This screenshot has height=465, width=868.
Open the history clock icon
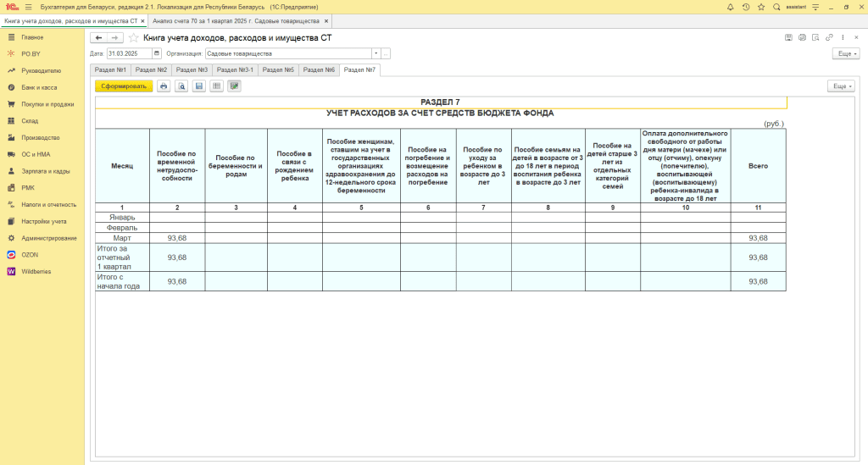coord(746,7)
